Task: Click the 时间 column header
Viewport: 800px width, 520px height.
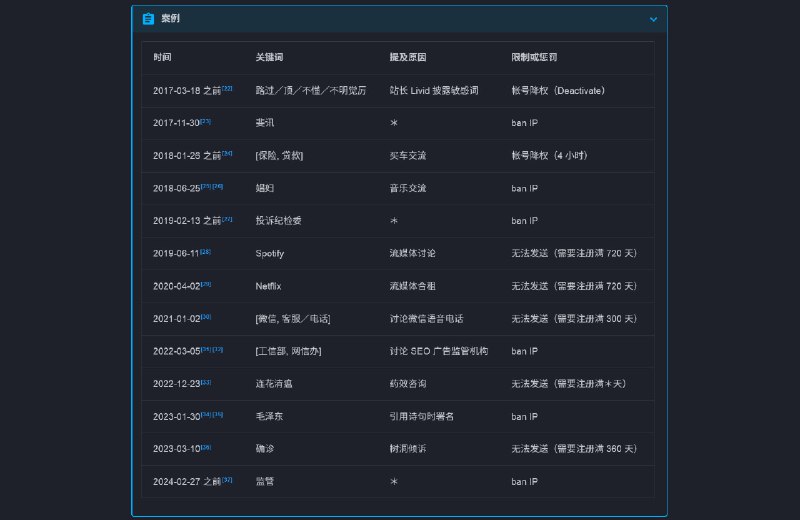Action: 162,58
